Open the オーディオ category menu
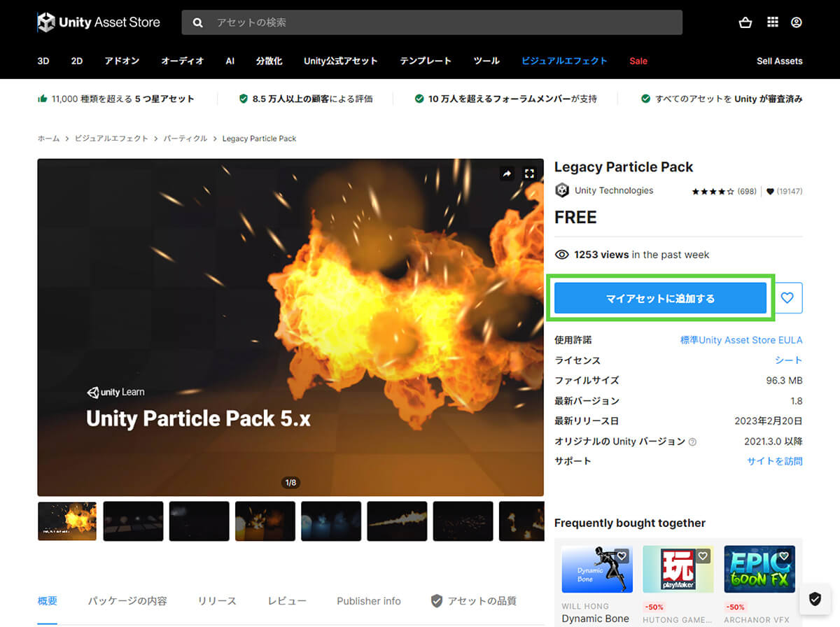This screenshot has width=840, height=627. point(183,61)
